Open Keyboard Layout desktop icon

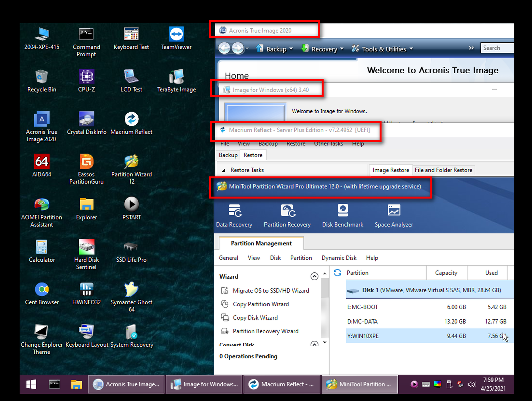pos(87,336)
